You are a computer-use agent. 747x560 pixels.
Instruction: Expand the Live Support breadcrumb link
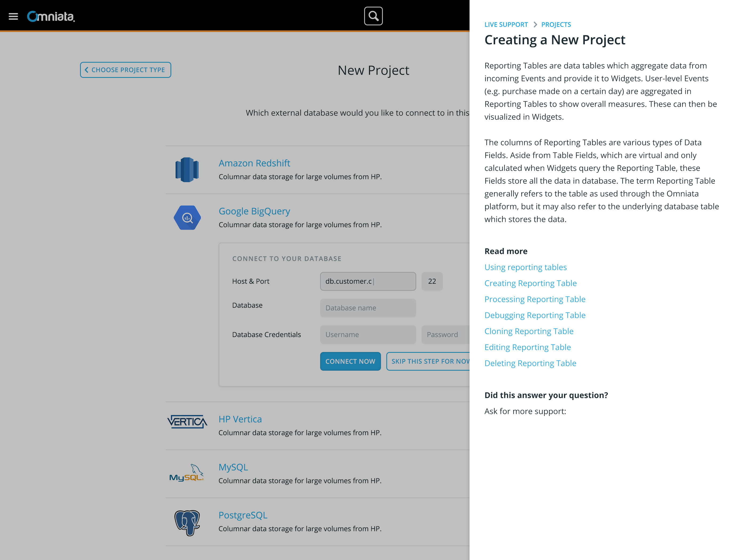click(x=505, y=24)
